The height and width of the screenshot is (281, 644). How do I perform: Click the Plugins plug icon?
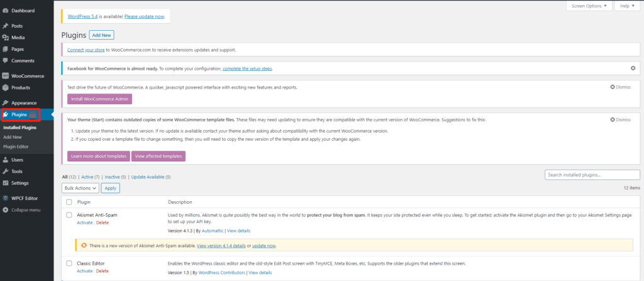tap(6, 115)
